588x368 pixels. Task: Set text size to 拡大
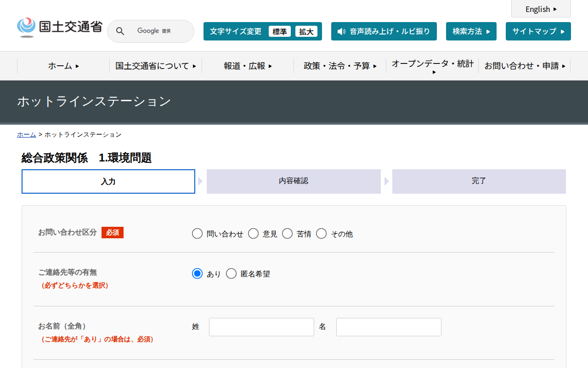[306, 31]
